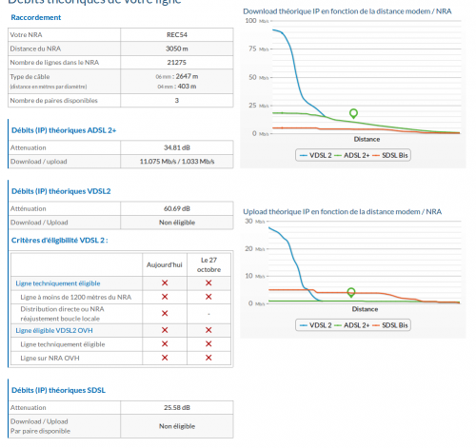Select the '11.075 Mb/s / 1.033 Mb/s' value
The width and height of the screenshot is (476, 448).
tap(177, 162)
